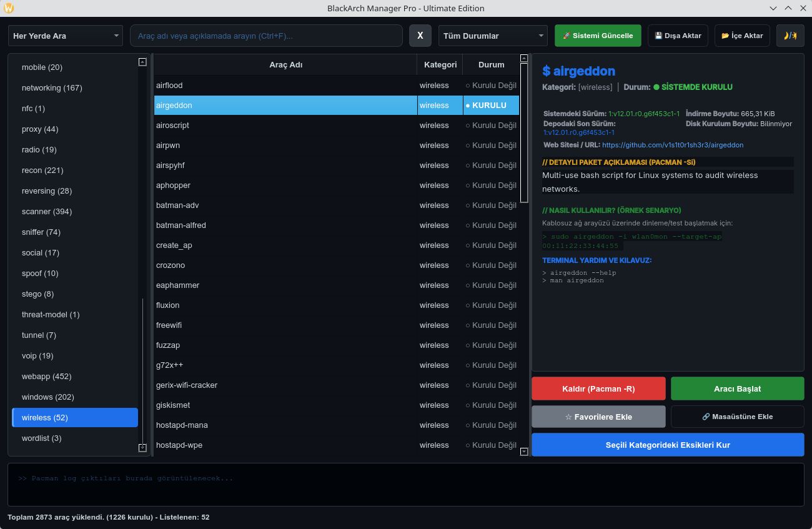
Task: Click the folder 'İçe Aktar' import button
Action: pos(742,36)
